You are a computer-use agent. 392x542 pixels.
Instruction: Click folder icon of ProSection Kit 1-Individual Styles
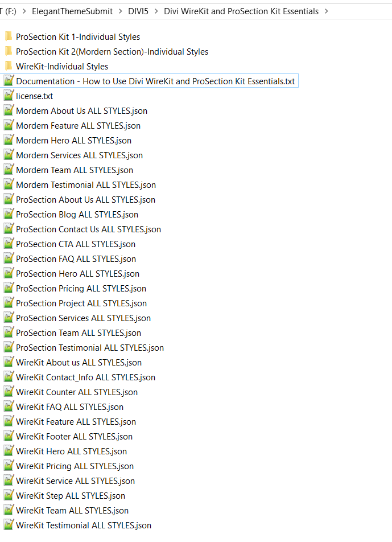(9, 36)
